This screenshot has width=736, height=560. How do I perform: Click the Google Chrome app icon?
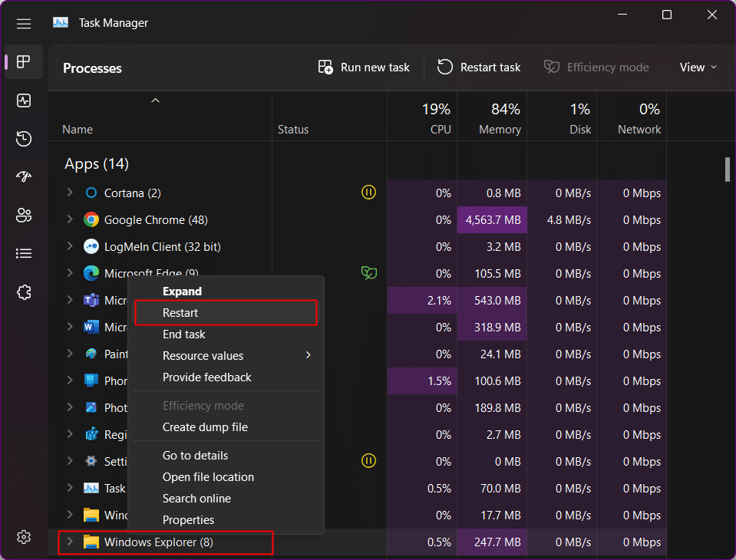[x=91, y=219]
